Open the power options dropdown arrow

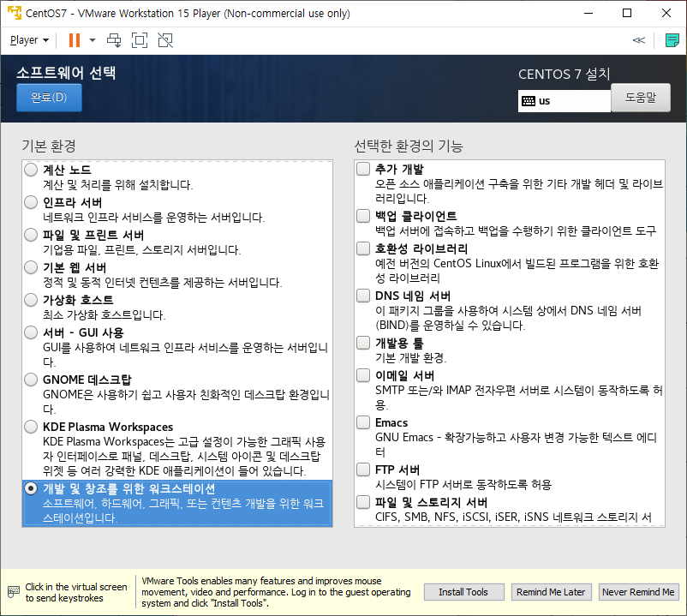(x=92, y=40)
